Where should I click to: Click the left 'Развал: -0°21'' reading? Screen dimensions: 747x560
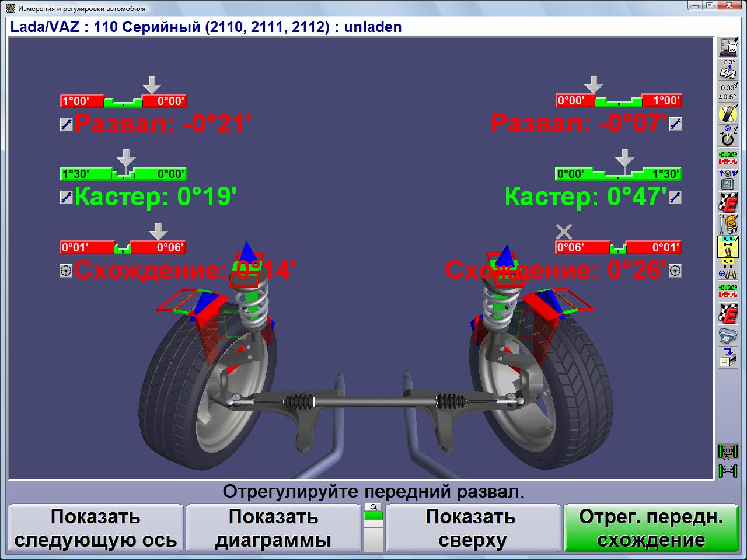tap(163, 124)
